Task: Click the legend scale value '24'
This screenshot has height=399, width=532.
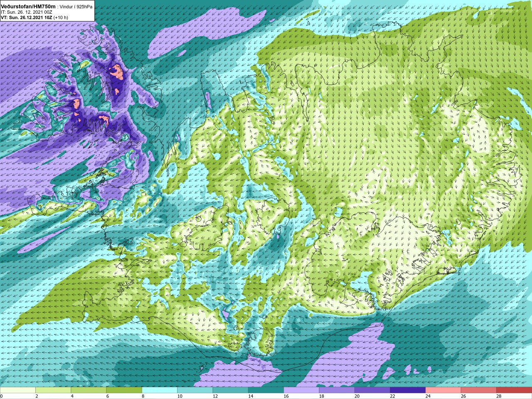Action: [x=428, y=396]
